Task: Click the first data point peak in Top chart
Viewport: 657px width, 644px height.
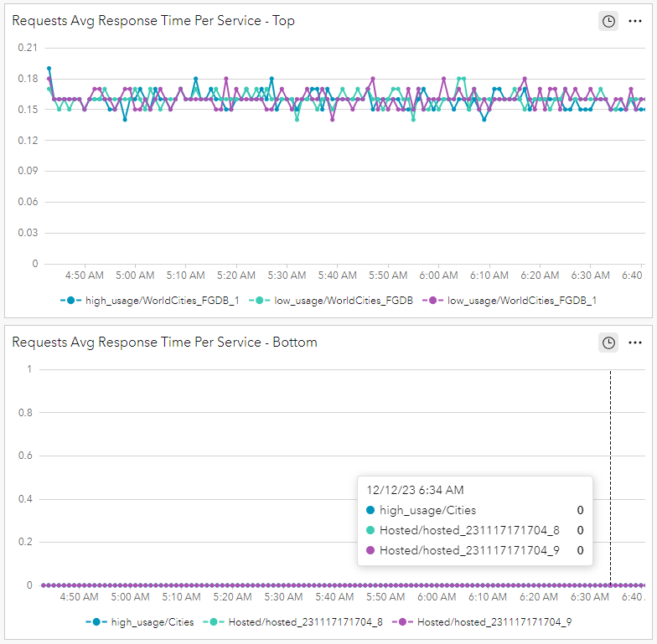Action: click(x=49, y=69)
